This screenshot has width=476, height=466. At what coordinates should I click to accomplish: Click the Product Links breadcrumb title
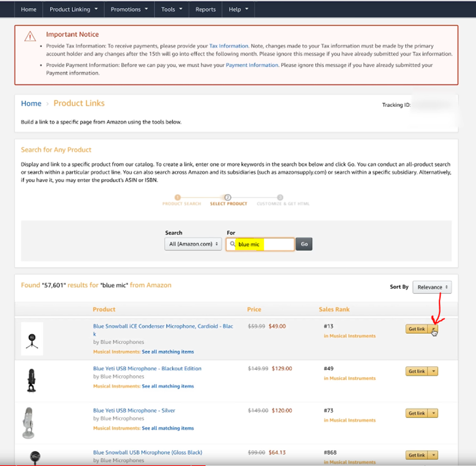pyautogui.click(x=79, y=103)
